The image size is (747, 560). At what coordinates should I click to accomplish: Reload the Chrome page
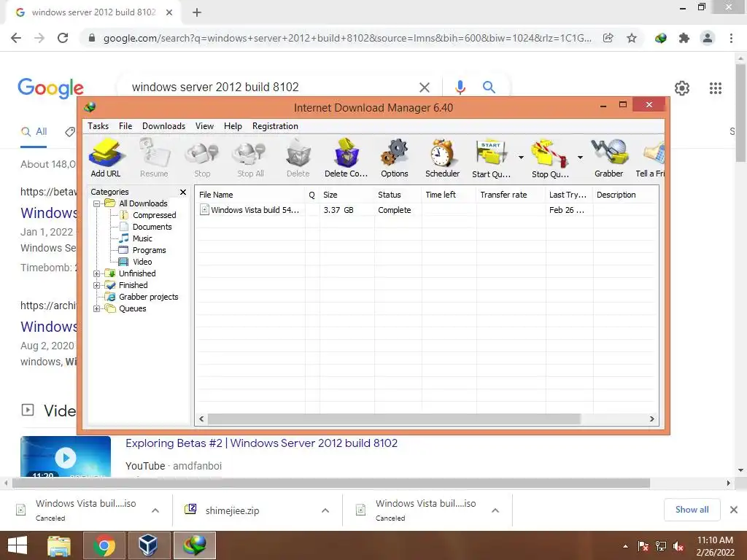(63, 38)
